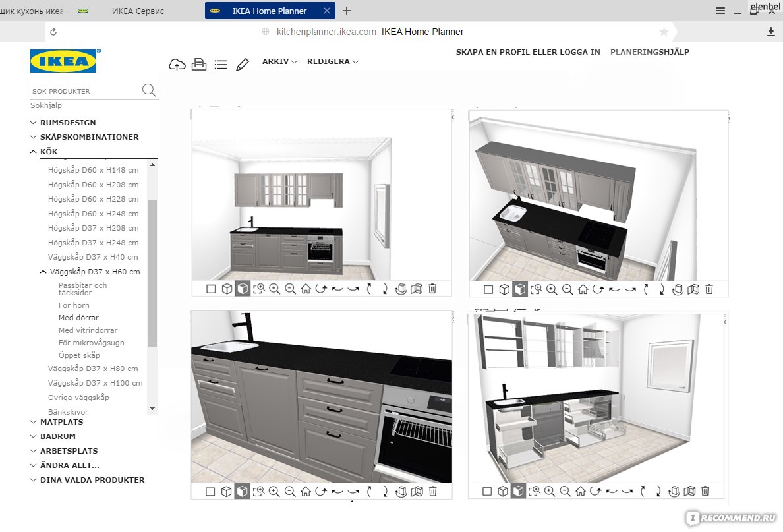783x532 pixels.
Task: Click the trash icon under the open-cabinets view
Action: click(705, 492)
